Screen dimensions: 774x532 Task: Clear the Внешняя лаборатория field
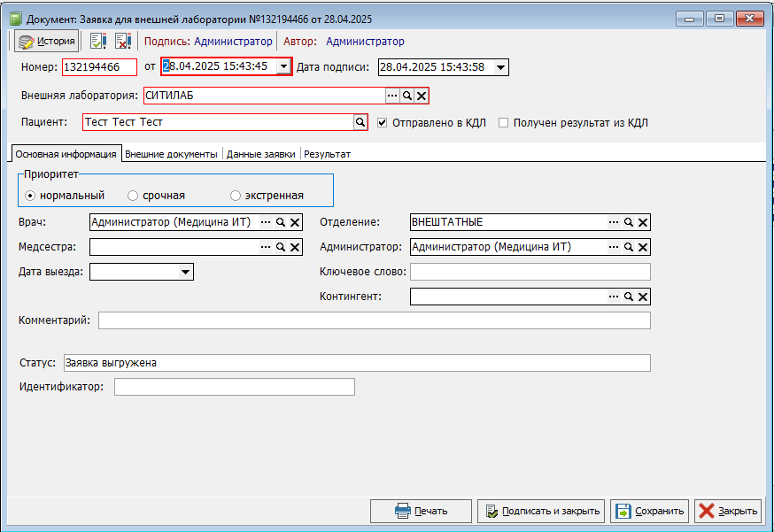click(422, 96)
